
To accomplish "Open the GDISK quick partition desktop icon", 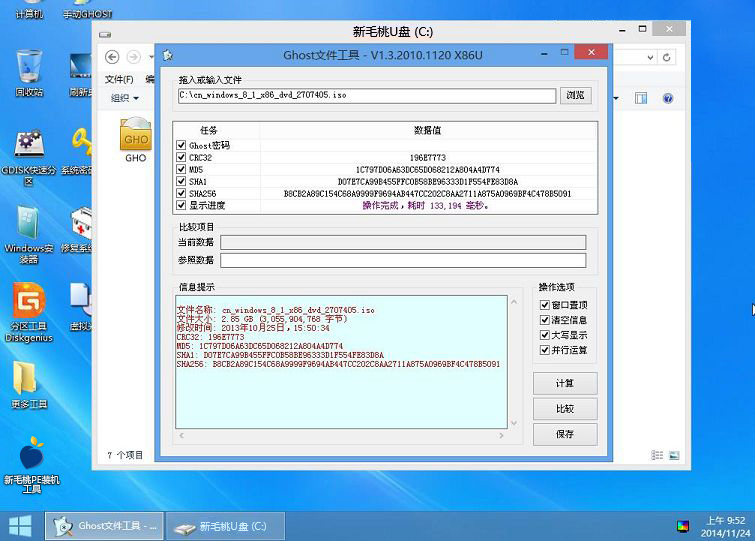I will [29, 156].
